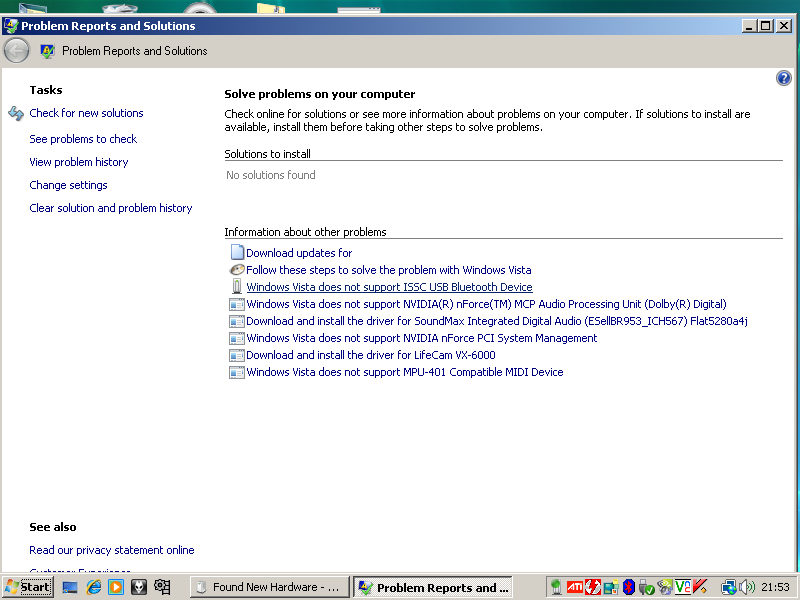This screenshot has width=800, height=600.
Task: Click the 'Tasks' heading in the sidebar
Action: [x=46, y=90]
